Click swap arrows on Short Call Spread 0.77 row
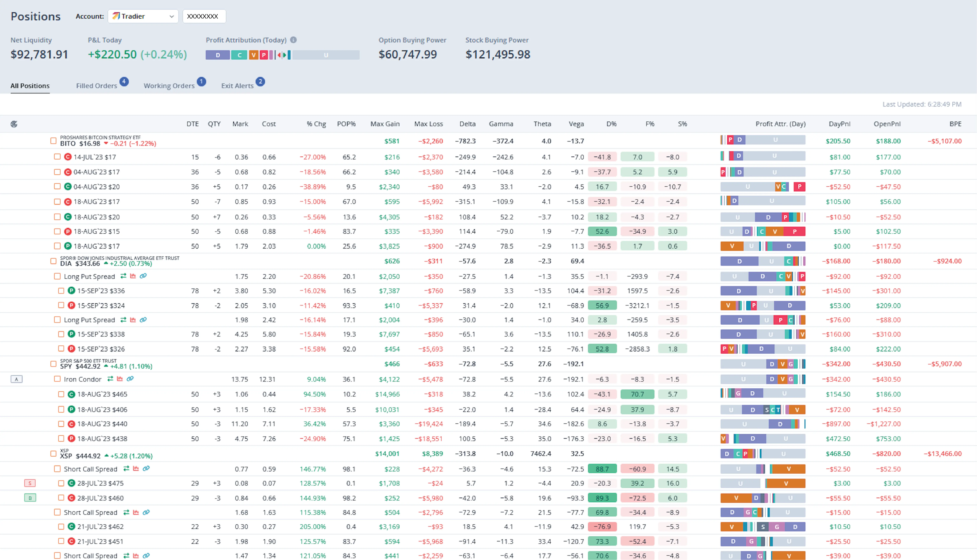 [x=126, y=468]
